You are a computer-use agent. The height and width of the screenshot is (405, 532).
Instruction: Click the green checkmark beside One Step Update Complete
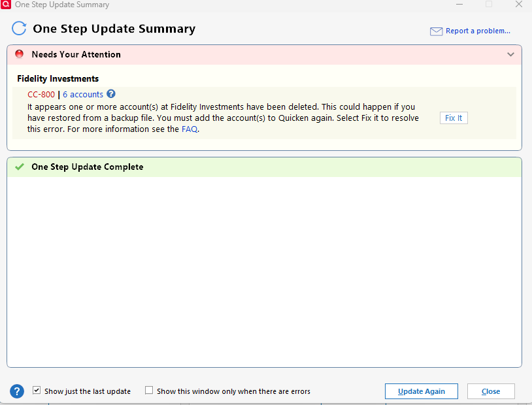(x=20, y=167)
